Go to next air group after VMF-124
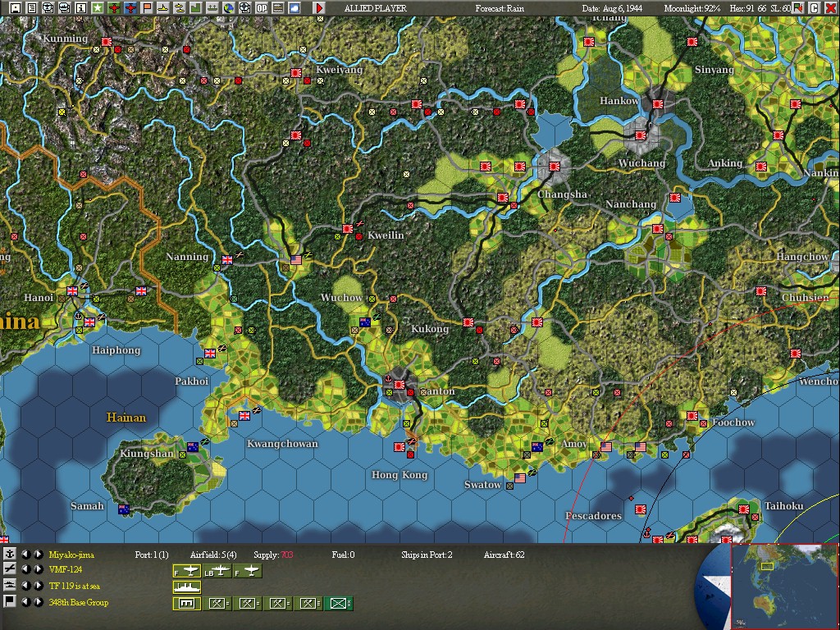840x630 pixels. pyautogui.click(x=39, y=569)
